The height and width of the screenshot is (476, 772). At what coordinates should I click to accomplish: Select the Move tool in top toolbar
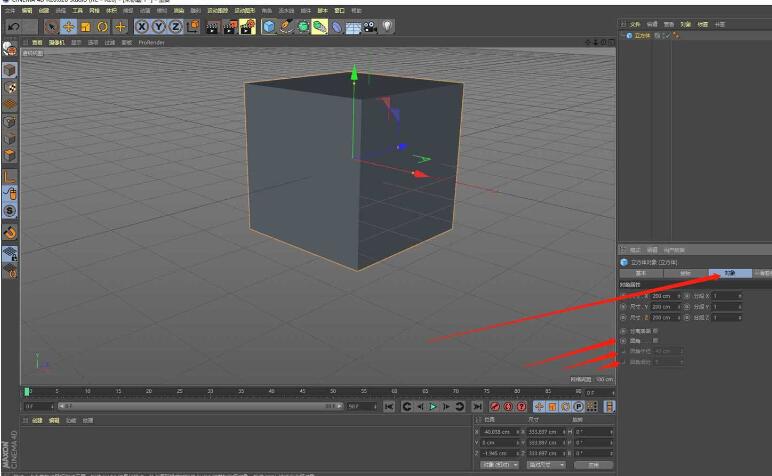coord(68,27)
